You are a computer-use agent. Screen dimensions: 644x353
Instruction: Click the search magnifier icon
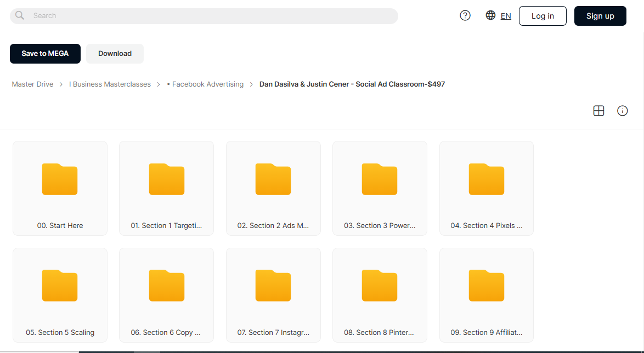(x=19, y=15)
